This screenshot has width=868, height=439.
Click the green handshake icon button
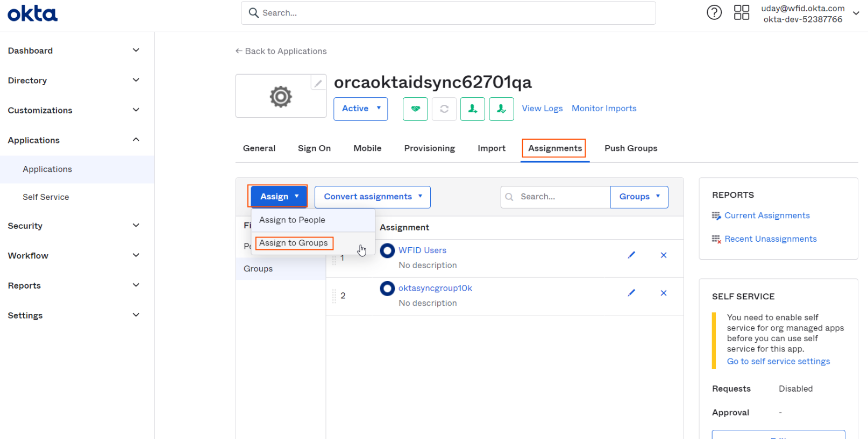pos(415,109)
